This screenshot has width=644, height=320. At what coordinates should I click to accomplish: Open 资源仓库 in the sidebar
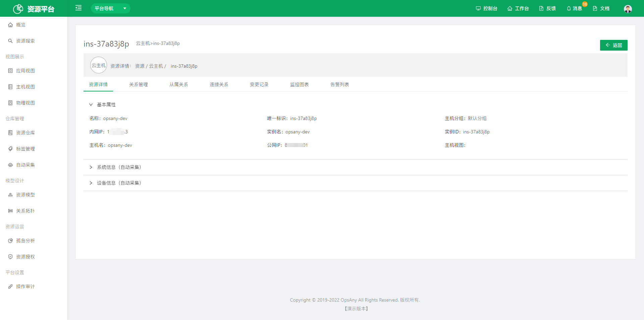(x=34, y=133)
